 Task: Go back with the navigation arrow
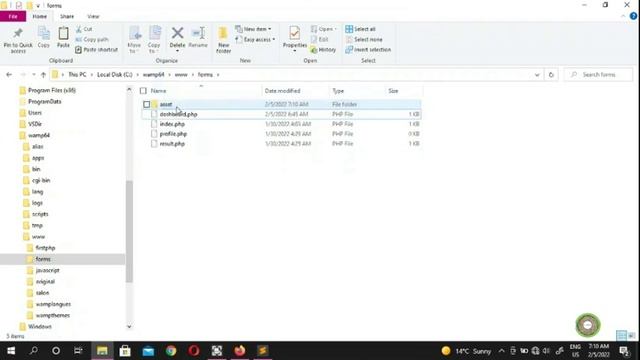click(x=9, y=75)
